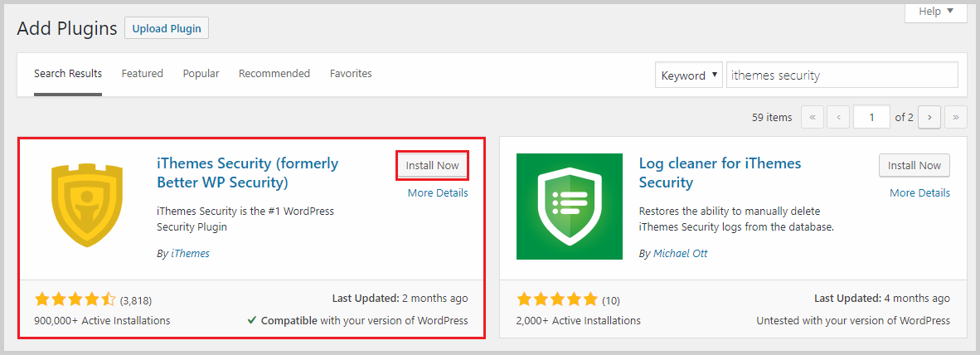Click the first page double arrow button

812,117
